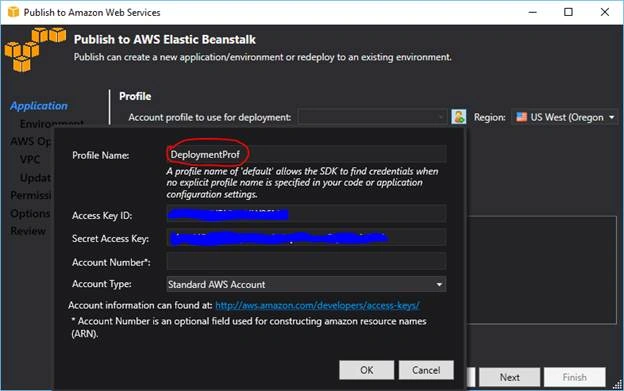
Task: Select the Updates step in the sidebar
Action: click(36, 178)
